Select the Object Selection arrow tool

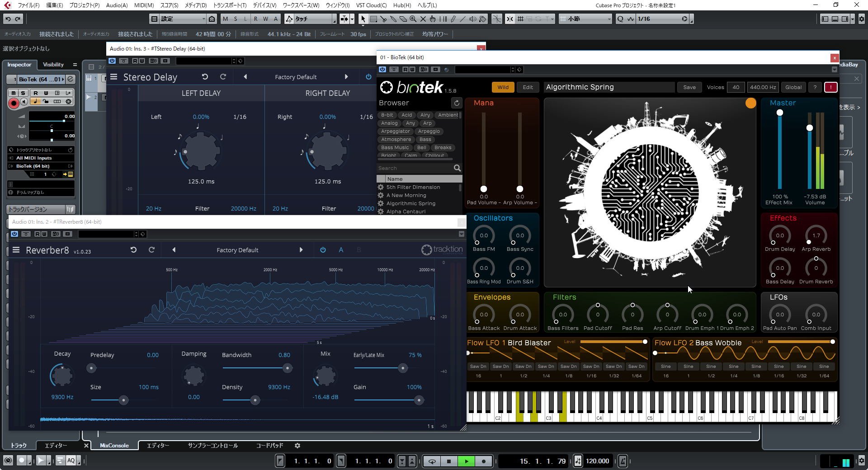(x=363, y=19)
